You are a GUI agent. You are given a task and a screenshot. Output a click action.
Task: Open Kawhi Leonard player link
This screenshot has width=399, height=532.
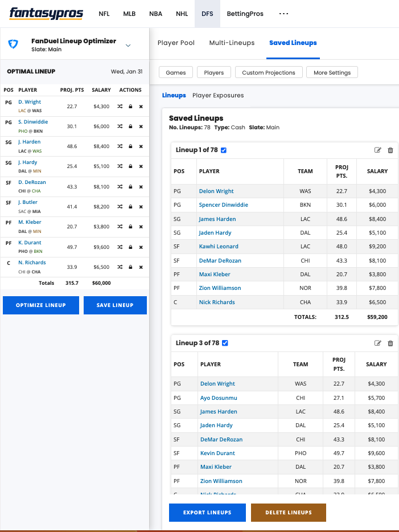219,247
